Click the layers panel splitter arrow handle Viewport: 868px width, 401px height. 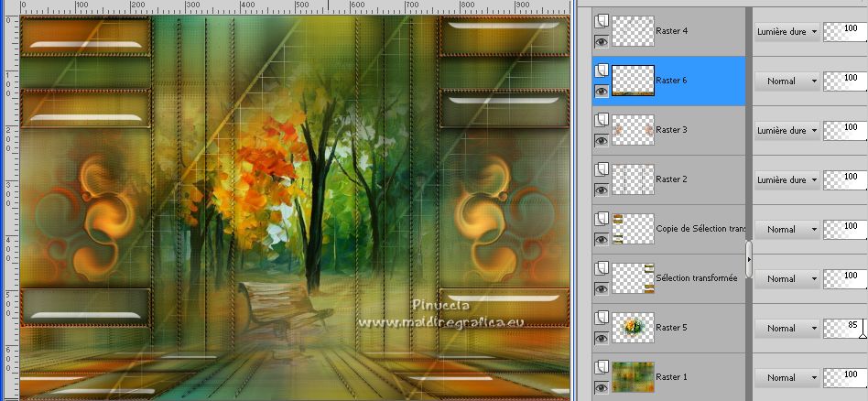[749, 259]
